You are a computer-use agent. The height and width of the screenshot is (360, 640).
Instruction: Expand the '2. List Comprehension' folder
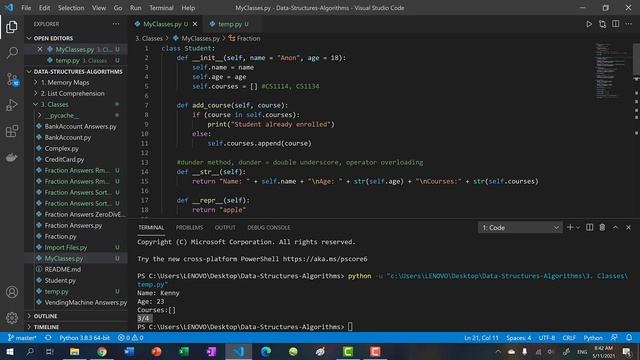(72, 93)
